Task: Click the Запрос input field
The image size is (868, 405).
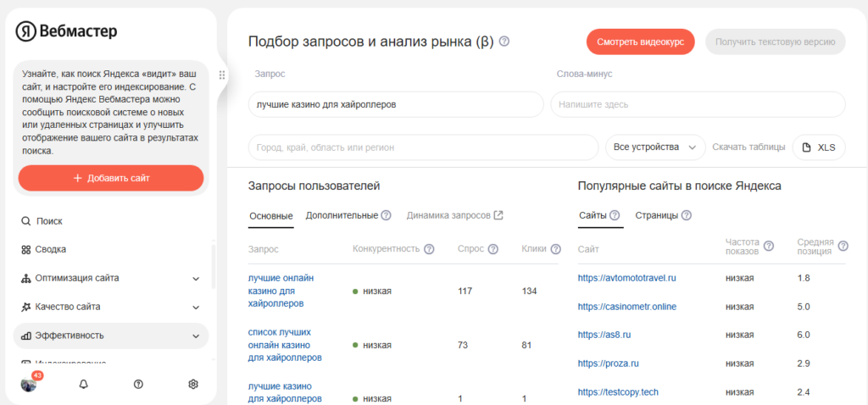Action: click(x=397, y=104)
